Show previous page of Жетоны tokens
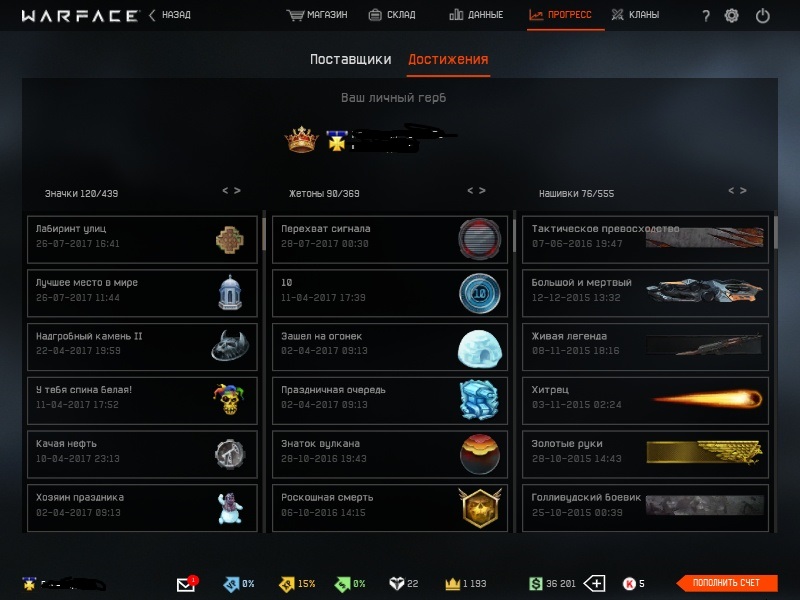 470,190
